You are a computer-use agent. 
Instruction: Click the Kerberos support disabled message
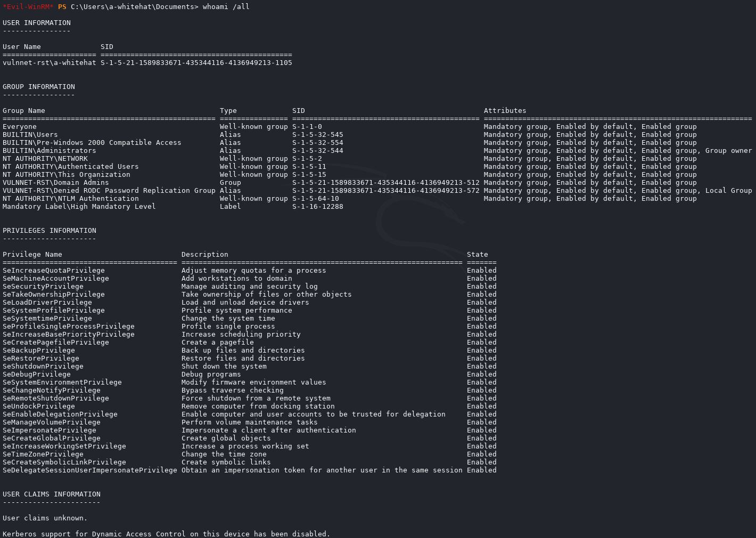point(166,534)
